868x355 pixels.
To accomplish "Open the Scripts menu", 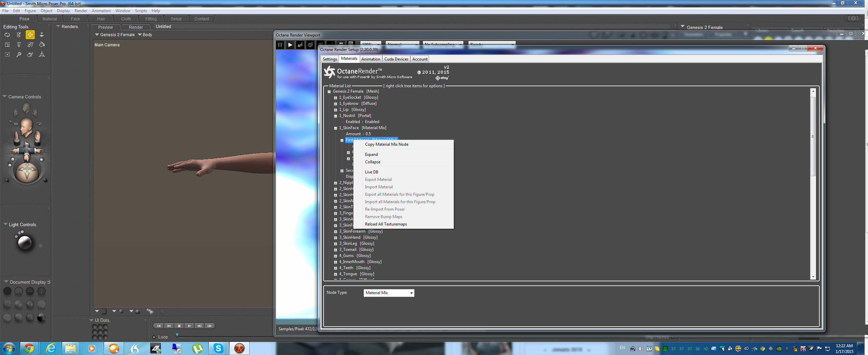I will 141,11.
